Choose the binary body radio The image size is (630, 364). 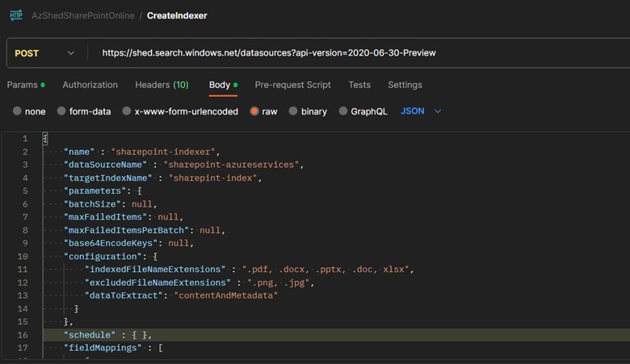pyautogui.click(x=293, y=111)
